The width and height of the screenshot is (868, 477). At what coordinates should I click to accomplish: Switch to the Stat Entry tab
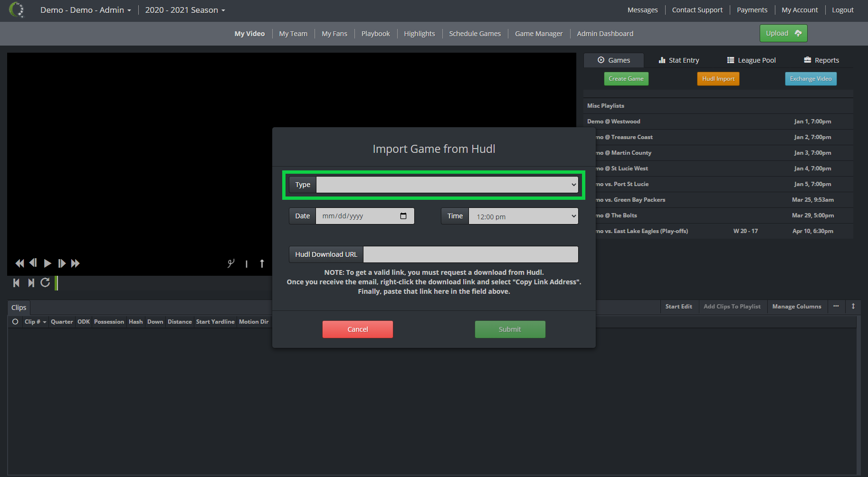pos(679,60)
